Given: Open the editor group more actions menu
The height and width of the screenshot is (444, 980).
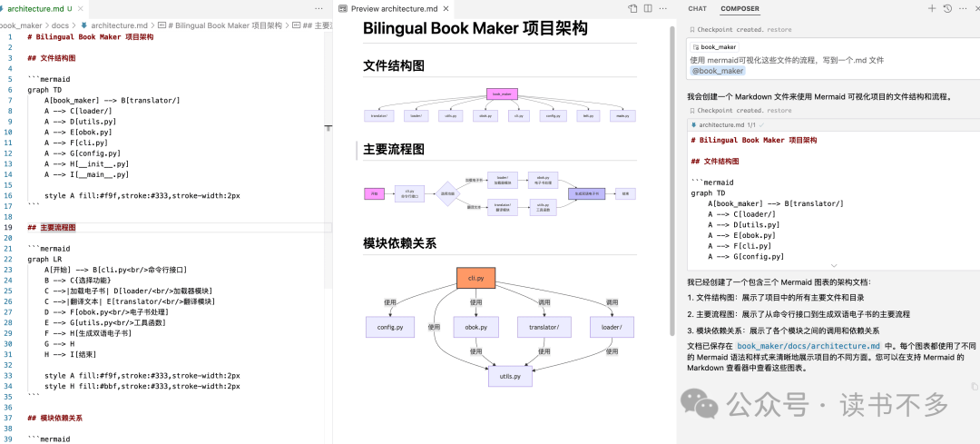Looking at the screenshot, I should (x=318, y=9).
